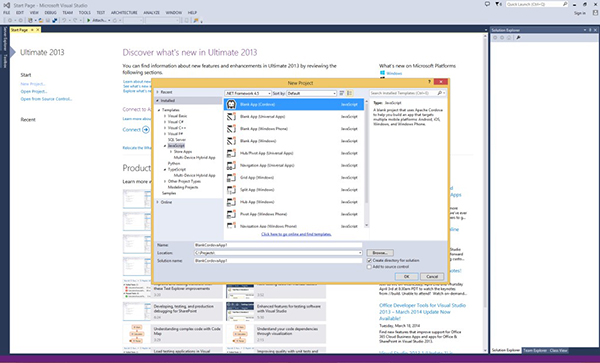This screenshot has height=363, width=600.
Task: Select the Blank App (Windows) template icon
Action: click(231, 141)
